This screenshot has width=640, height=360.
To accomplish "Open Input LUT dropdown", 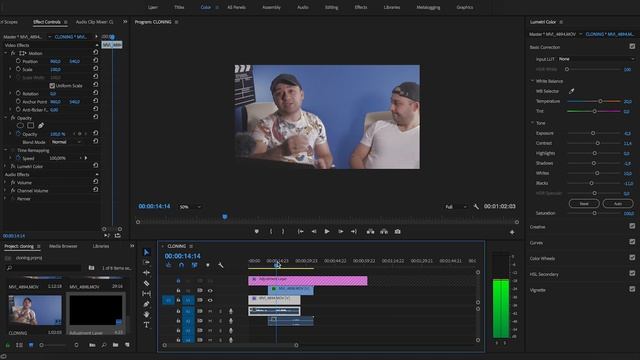I will point(596,59).
